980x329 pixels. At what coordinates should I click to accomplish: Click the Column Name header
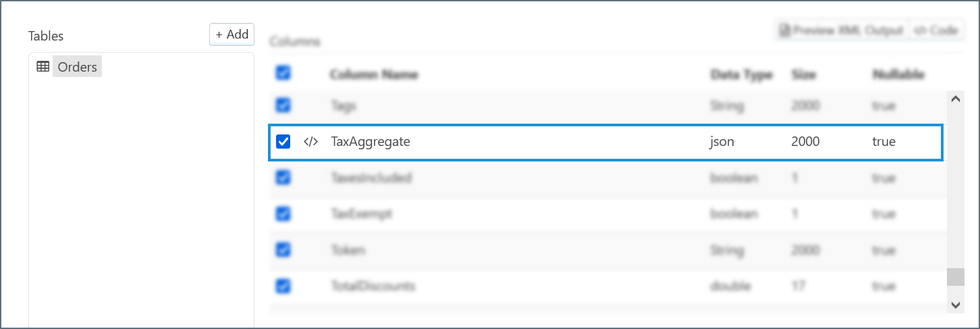pyautogui.click(x=374, y=74)
